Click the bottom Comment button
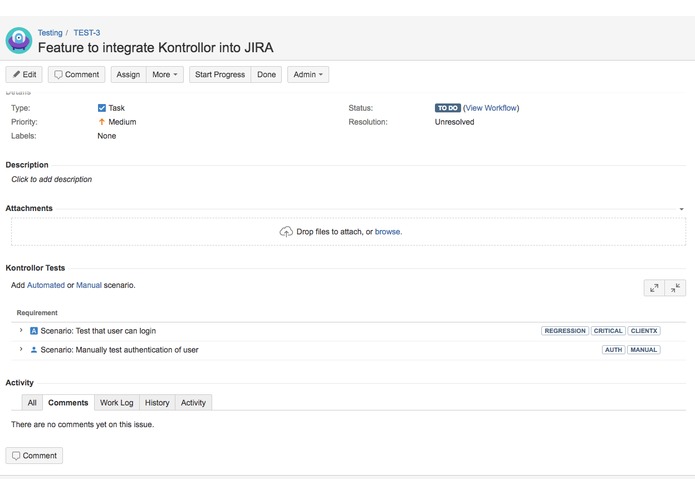695x494 pixels. coord(34,455)
